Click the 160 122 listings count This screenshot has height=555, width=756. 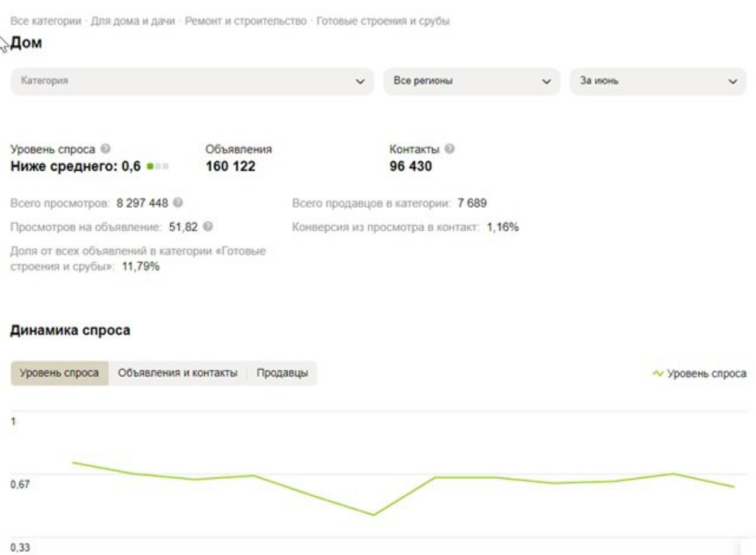tap(231, 166)
